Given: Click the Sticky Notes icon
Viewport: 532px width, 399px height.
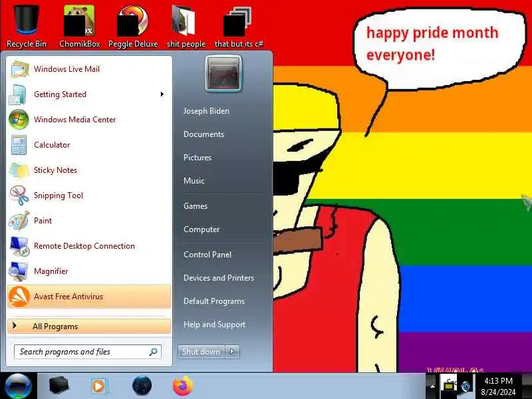Looking at the screenshot, I should [x=19, y=170].
